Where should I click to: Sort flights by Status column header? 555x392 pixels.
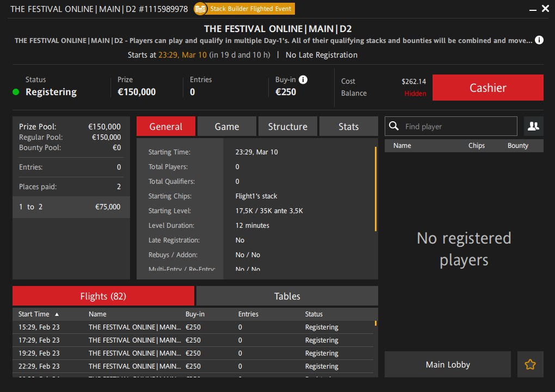click(x=314, y=314)
